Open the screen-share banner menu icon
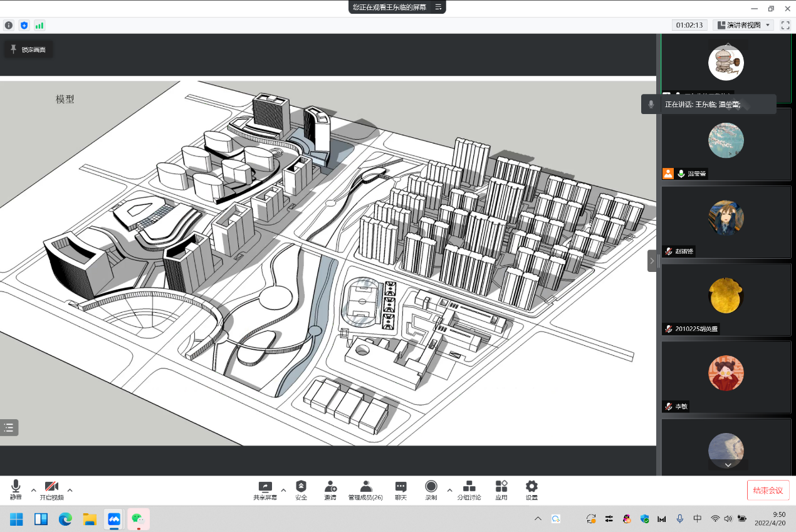Viewport: 796px width, 532px height. pos(438,7)
